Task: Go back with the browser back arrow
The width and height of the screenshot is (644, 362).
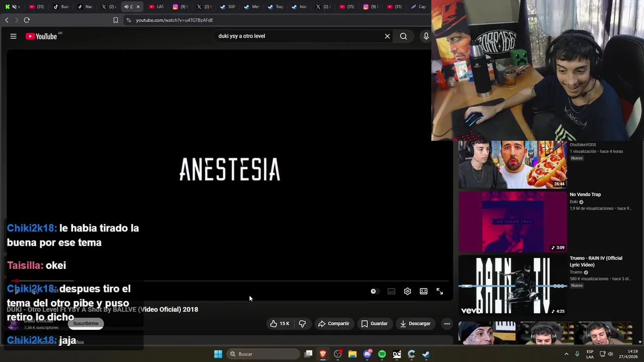Action: pyautogui.click(x=7, y=20)
